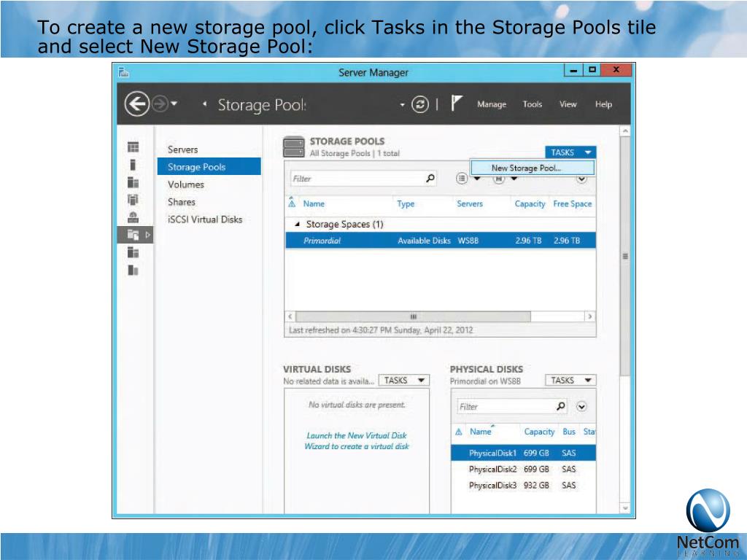Click the Forward navigation arrow button
The height and width of the screenshot is (560, 747).
160,104
